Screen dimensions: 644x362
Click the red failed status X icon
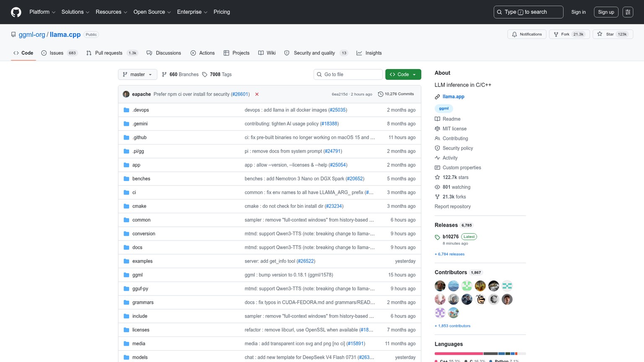pos(257,94)
